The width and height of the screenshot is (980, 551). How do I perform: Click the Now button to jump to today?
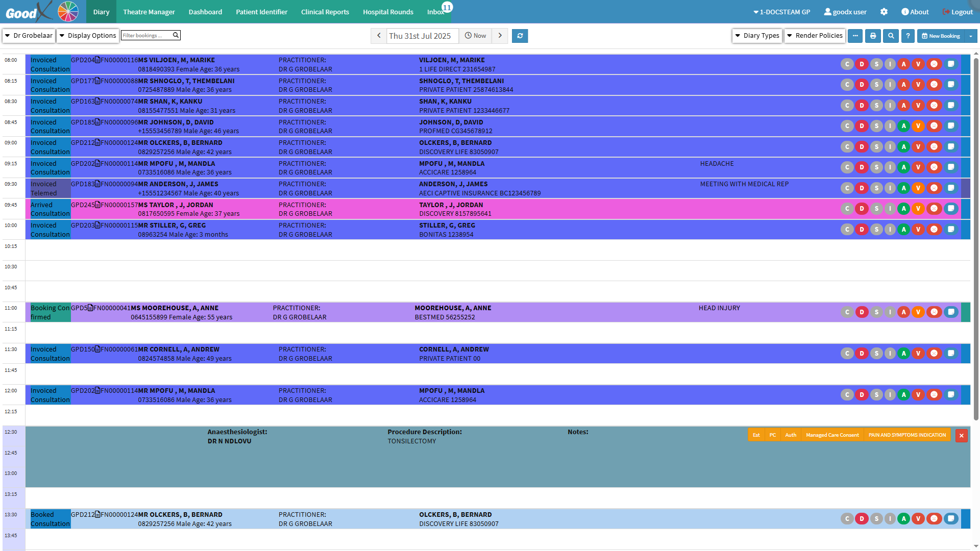[x=475, y=36]
